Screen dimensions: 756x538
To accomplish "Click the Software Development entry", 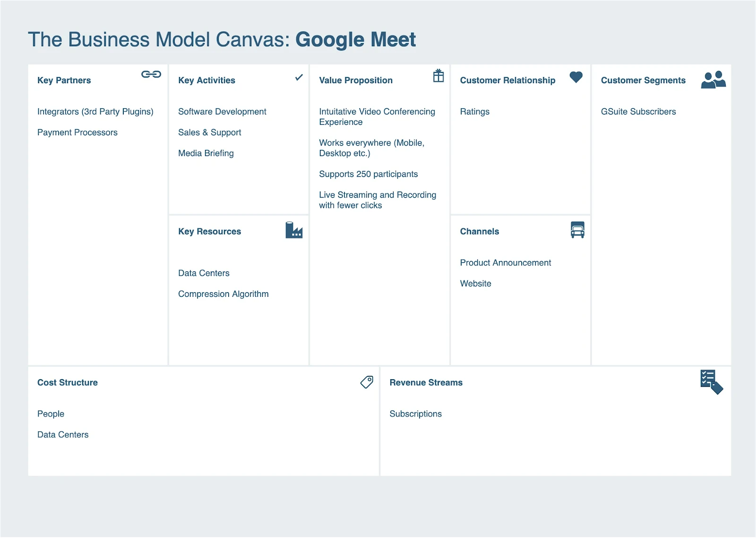I will (x=222, y=112).
